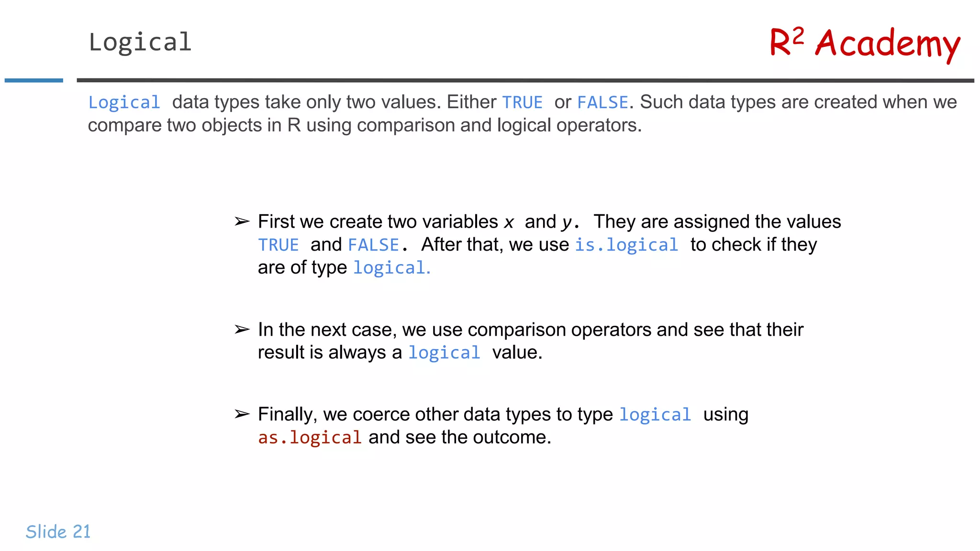Image resolution: width=980 pixels, height=551 pixels.
Task: Click the italic variable y
Action: click(x=567, y=223)
